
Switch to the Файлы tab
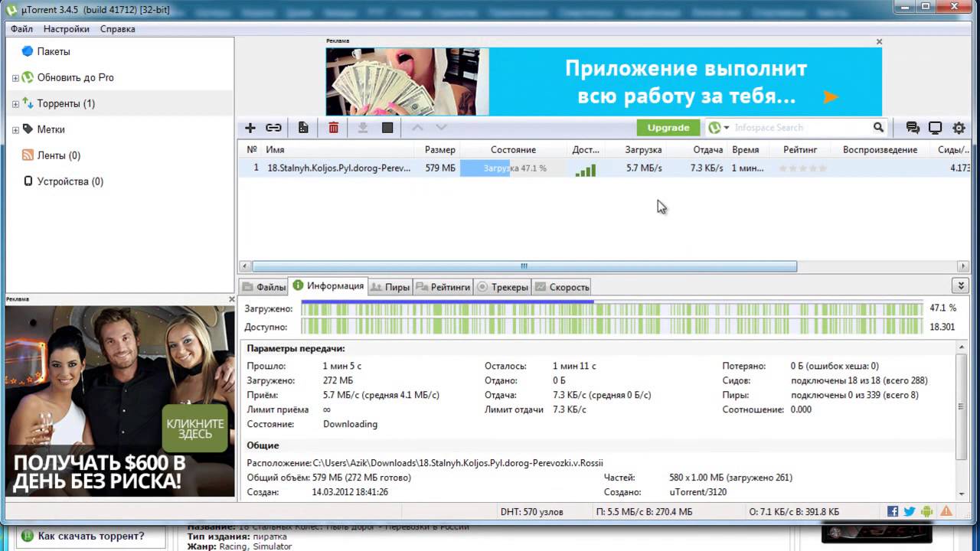[264, 287]
